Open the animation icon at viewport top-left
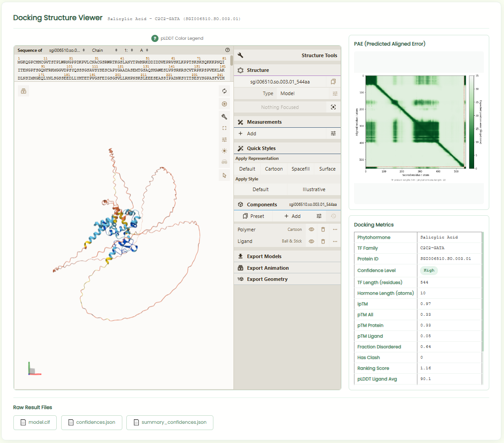 (x=24, y=91)
